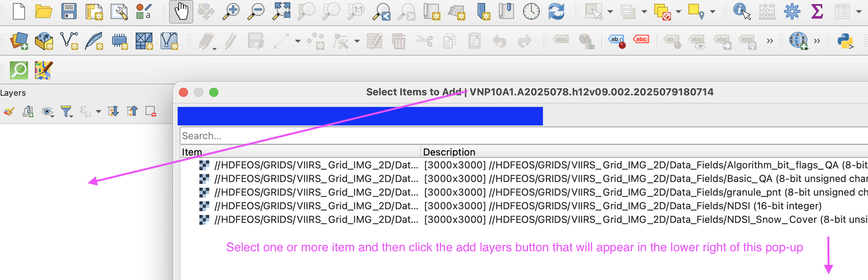This screenshot has height=280, width=868.
Task: Click the Search field in dialog
Action: point(524,136)
